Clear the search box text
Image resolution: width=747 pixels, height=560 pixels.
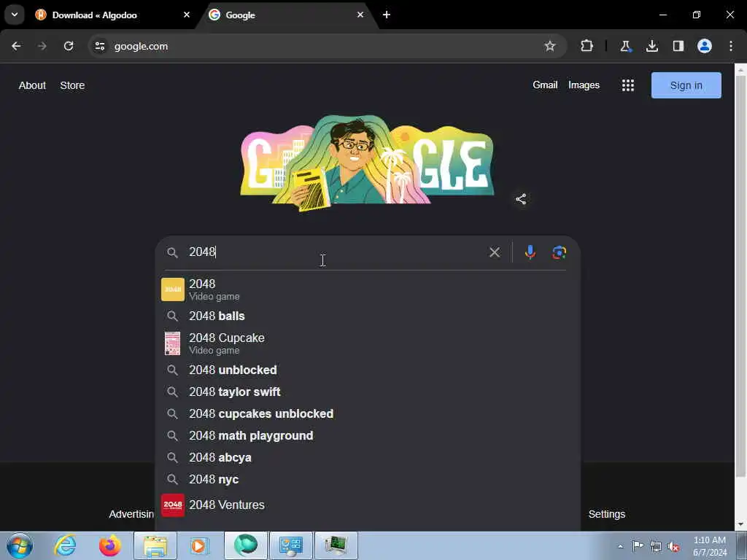tap(495, 252)
